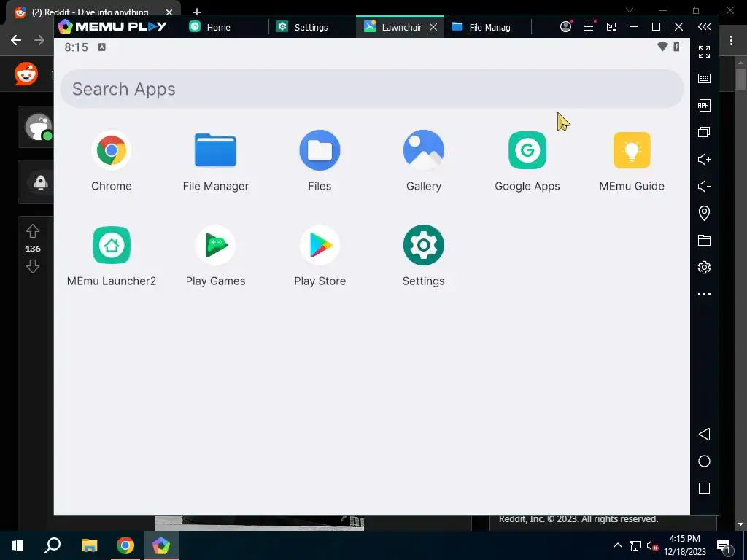Screen dimensions: 747x560
Task: Open File Explorer from the taskbar
Action: pos(89,545)
